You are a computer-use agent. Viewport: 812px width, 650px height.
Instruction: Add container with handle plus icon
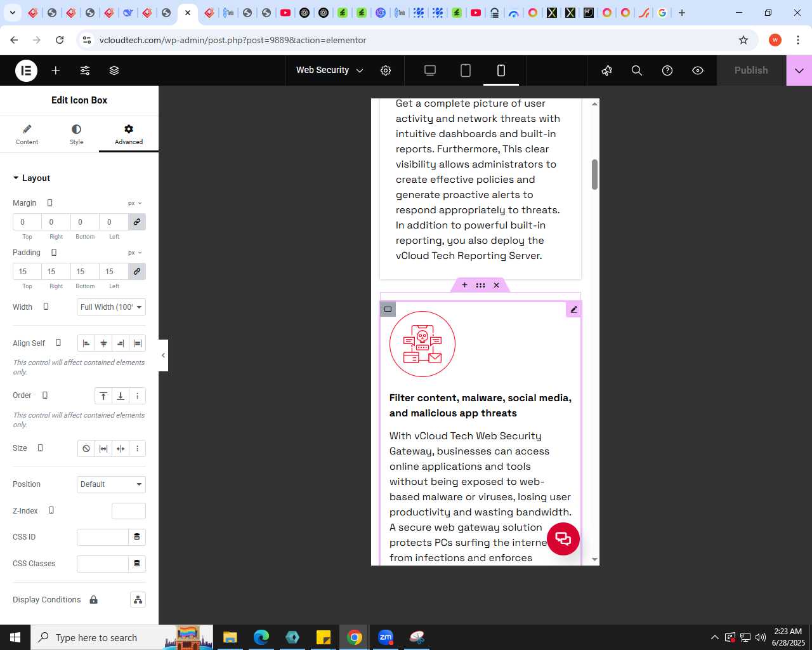464,285
